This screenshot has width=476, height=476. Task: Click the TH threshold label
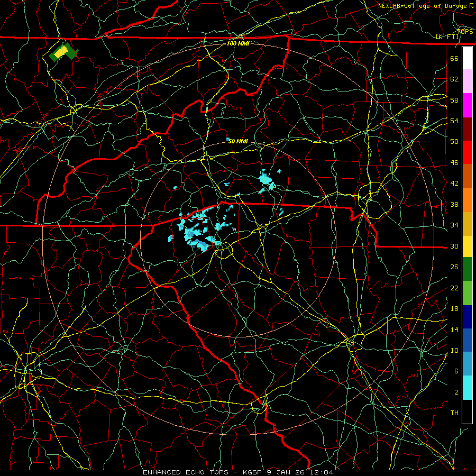(x=454, y=413)
